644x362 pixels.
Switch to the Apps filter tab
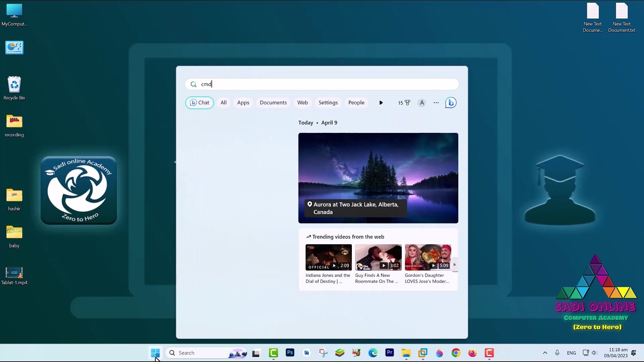point(243,103)
